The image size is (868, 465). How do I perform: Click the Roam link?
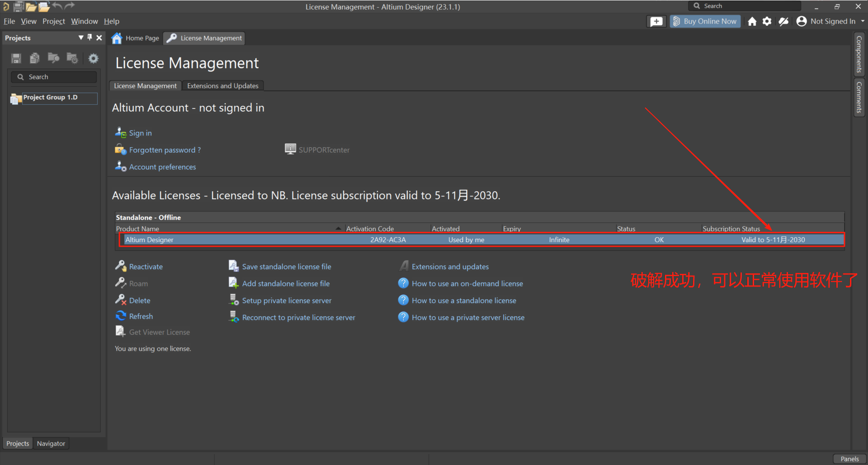pyautogui.click(x=138, y=283)
